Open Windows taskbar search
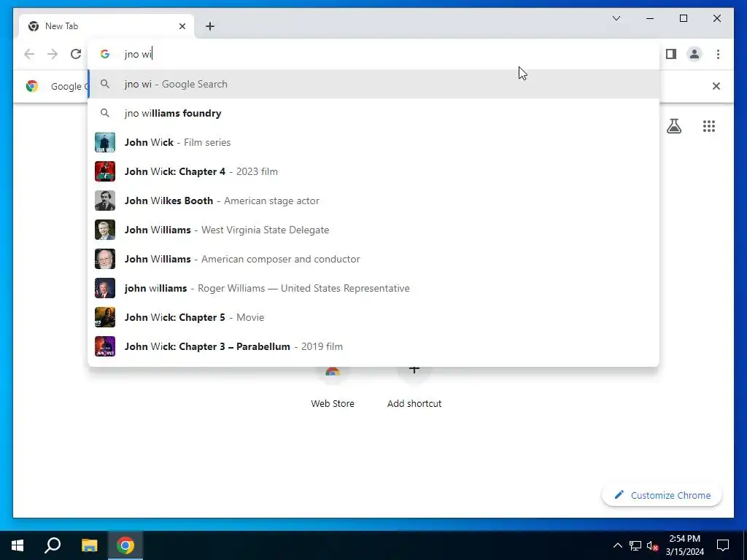 (x=53, y=545)
